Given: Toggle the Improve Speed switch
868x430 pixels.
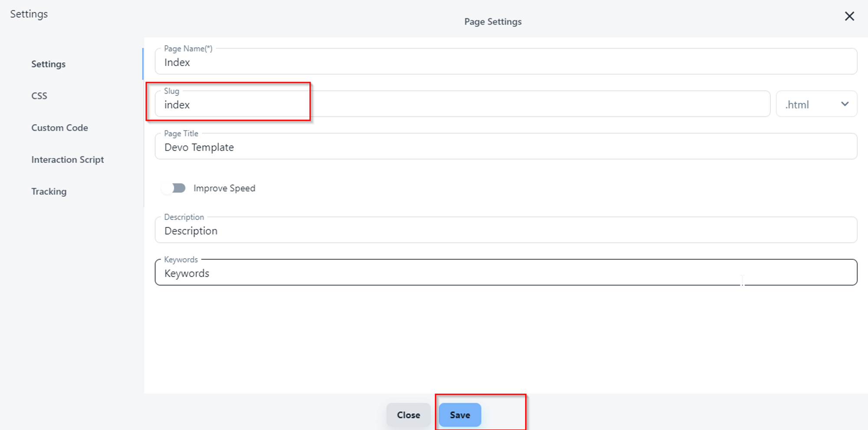Looking at the screenshot, I should point(173,188).
